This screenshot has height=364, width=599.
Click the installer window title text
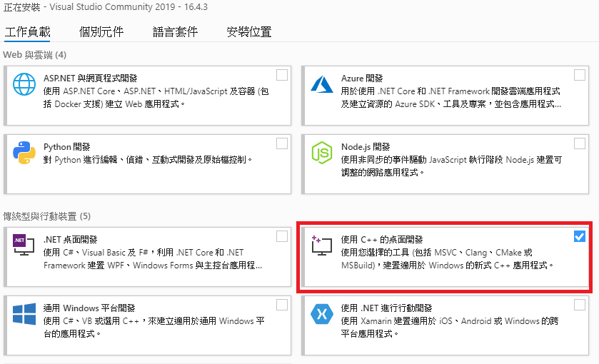106,7
